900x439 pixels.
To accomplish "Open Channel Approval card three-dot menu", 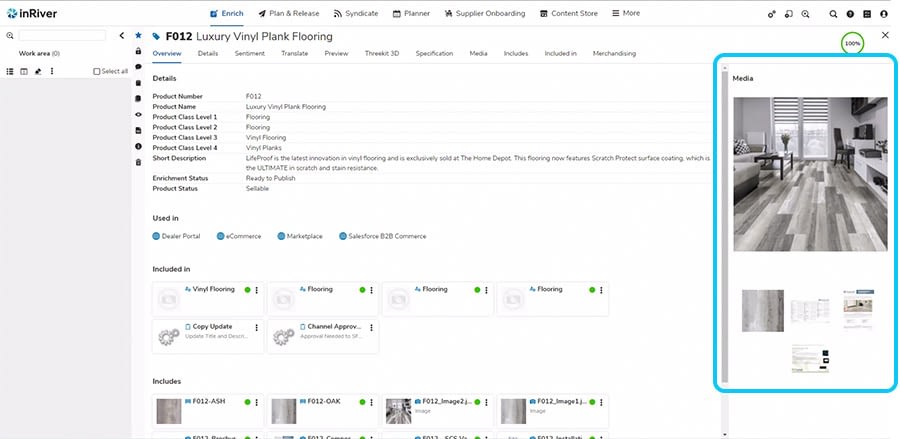I will pos(371,328).
